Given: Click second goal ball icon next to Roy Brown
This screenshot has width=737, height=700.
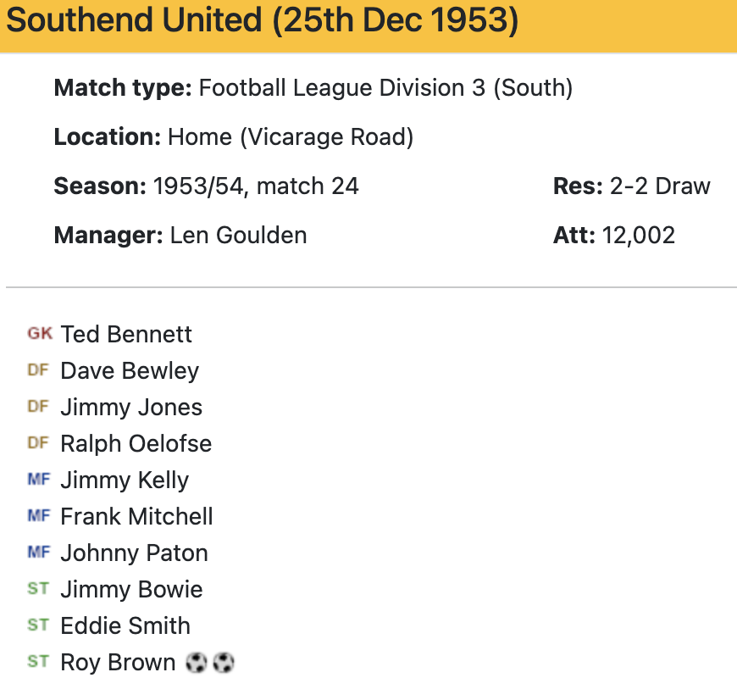Looking at the screenshot, I should 224,663.
